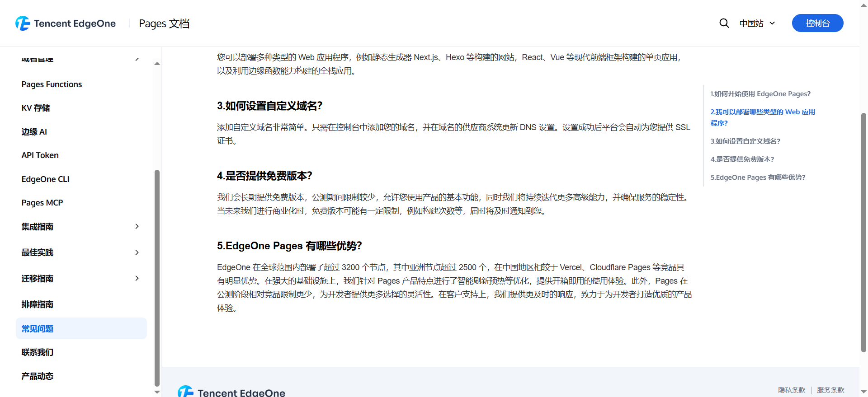The height and width of the screenshot is (397, 868).
Task: Click heading 3.如何设置自定义域名?
Action: [x=269, y=106]
